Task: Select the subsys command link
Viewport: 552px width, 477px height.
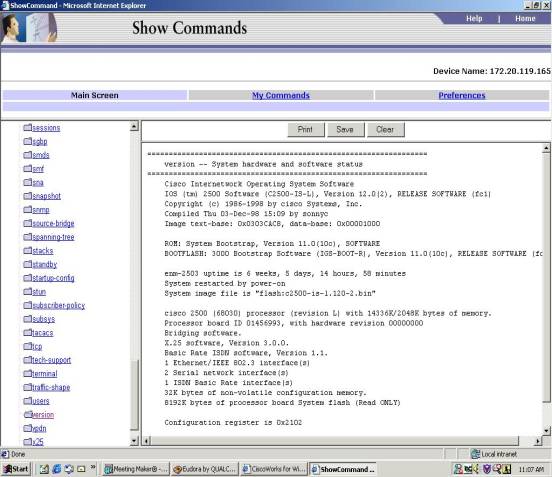Action: click(x=44, y=319)
